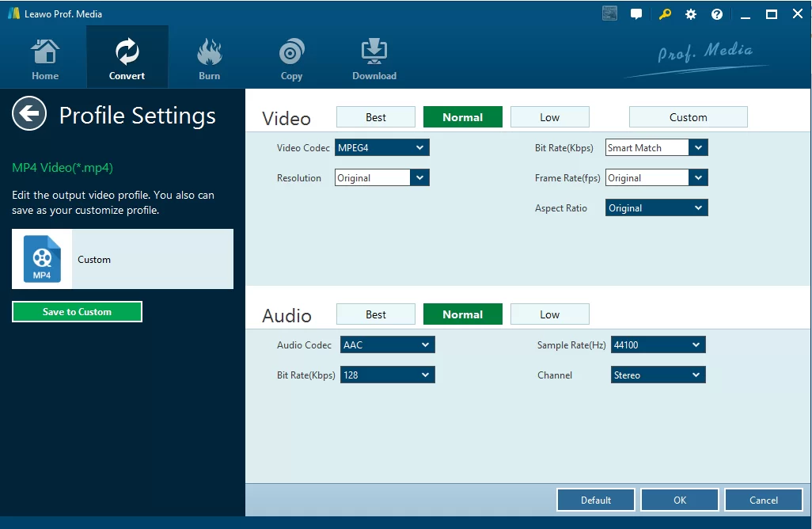Viewport: 812px width, 529px height.
Task: Open the help question mark icon
Action: (717, 14)
